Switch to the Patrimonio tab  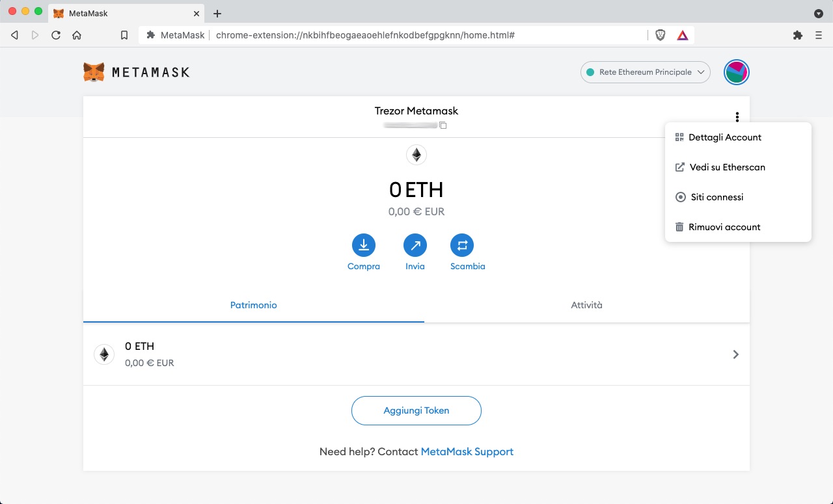254,305
